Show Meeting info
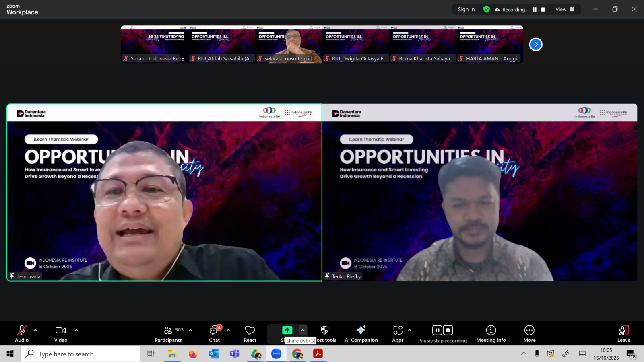This screenshot has width=644, height=362. pyautogui.click(x=491, y=333)
